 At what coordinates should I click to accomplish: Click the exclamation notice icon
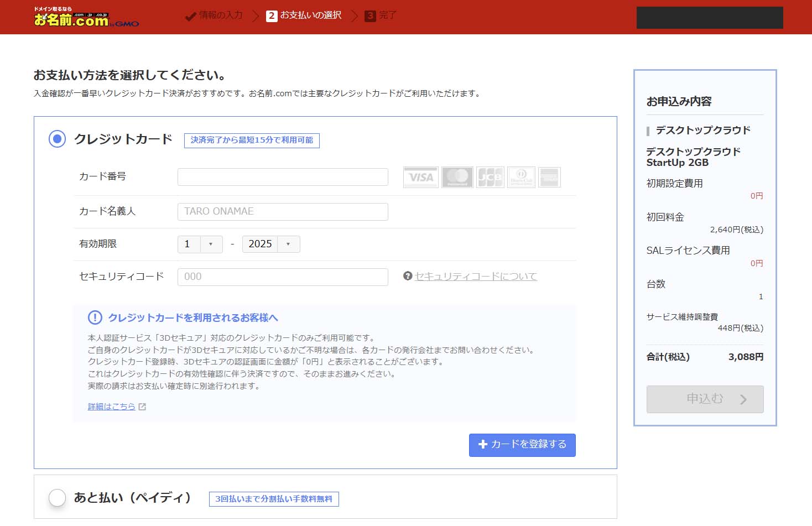(95, 317)
